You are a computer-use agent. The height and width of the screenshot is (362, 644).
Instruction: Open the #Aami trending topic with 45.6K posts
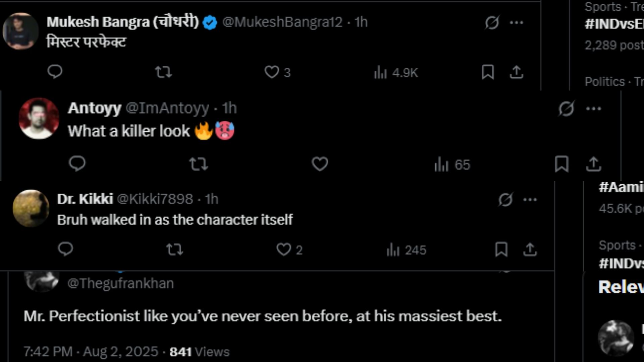pos(621,187)
